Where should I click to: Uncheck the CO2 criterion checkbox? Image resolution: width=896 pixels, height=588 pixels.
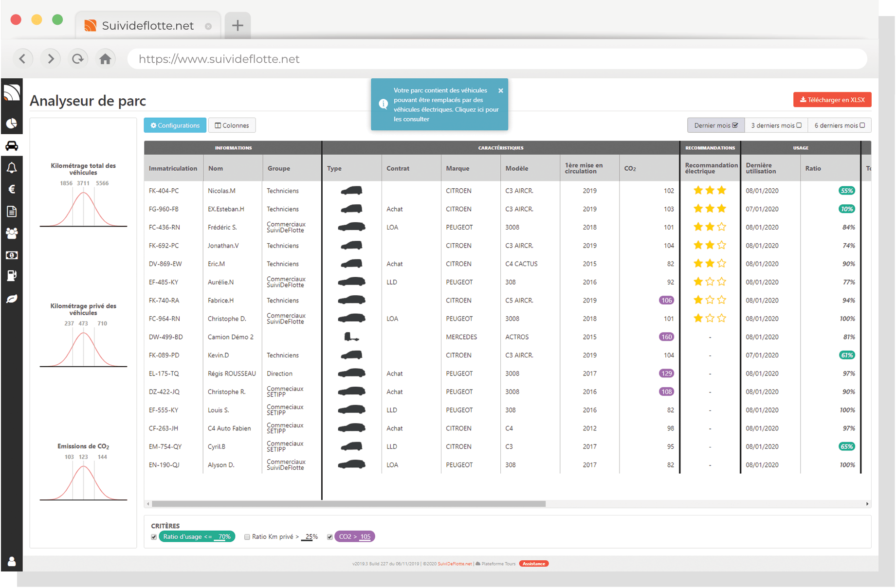330,537
